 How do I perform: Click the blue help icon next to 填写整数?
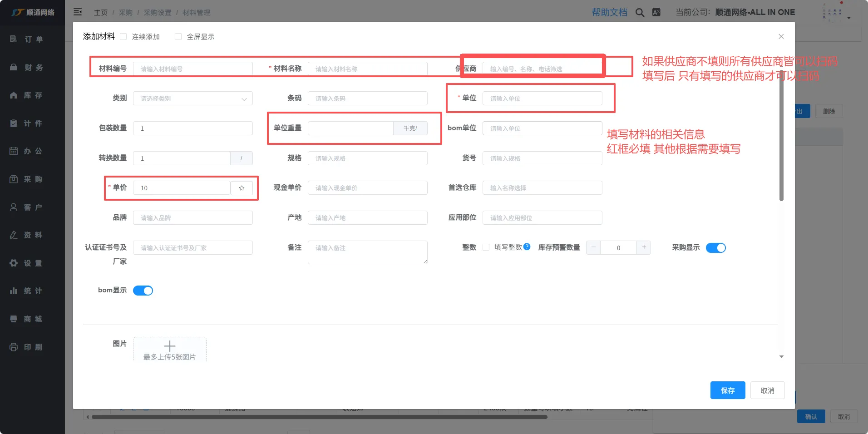coord(527,247)
